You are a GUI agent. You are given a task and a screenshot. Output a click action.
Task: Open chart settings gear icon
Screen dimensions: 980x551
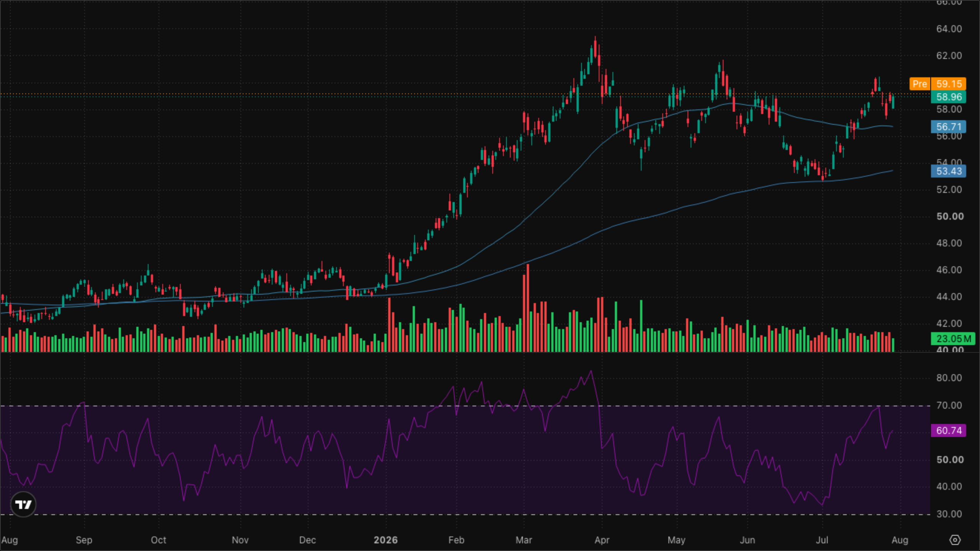tap(955, 540)
